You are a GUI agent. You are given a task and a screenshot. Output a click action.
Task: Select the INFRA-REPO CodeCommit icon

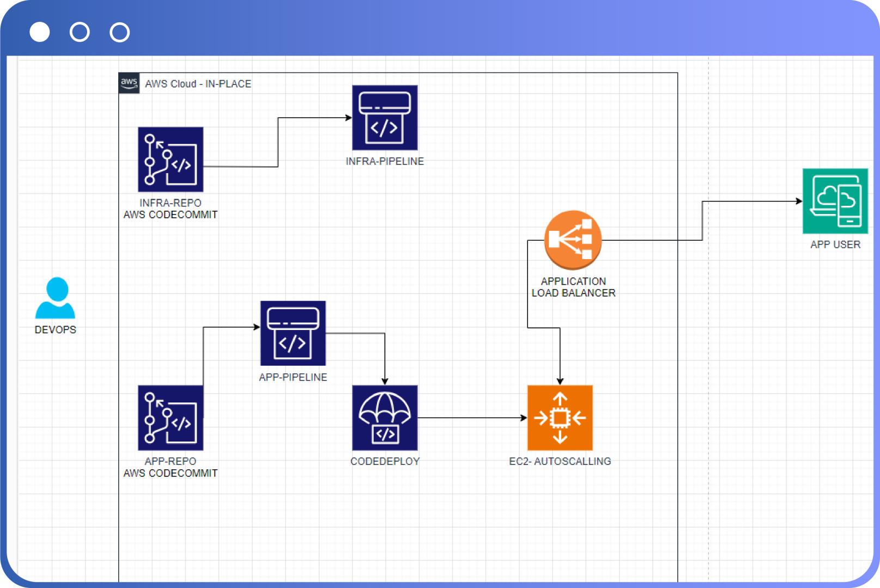tap(171, 160)
